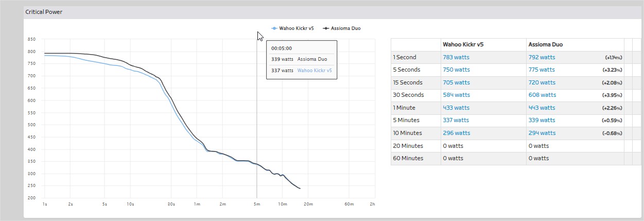Open the 294 watts Assioma 10 Minutes link

(542, 133)
